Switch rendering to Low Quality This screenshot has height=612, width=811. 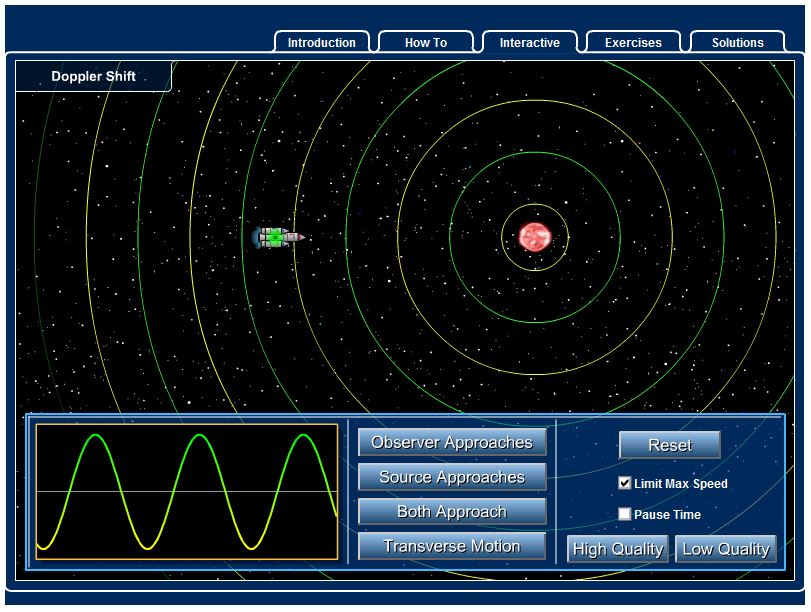[x=725, y=549]
